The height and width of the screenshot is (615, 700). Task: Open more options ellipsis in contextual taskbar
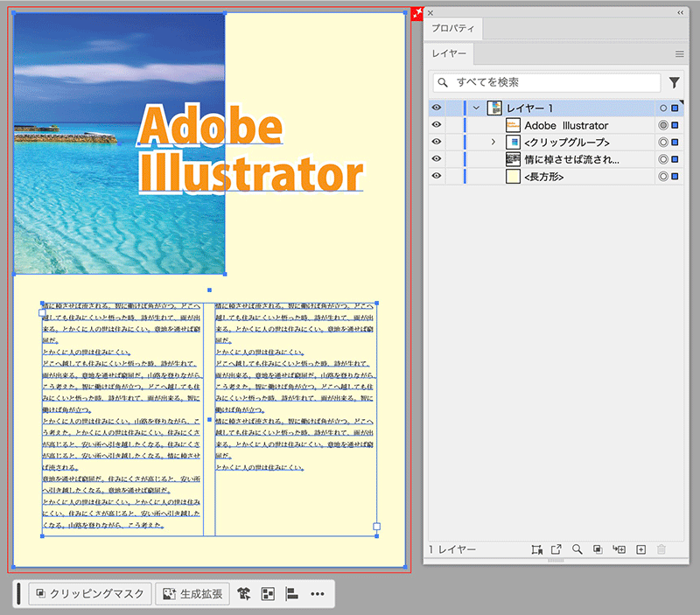pyautogui.click(x=318, y=594)
